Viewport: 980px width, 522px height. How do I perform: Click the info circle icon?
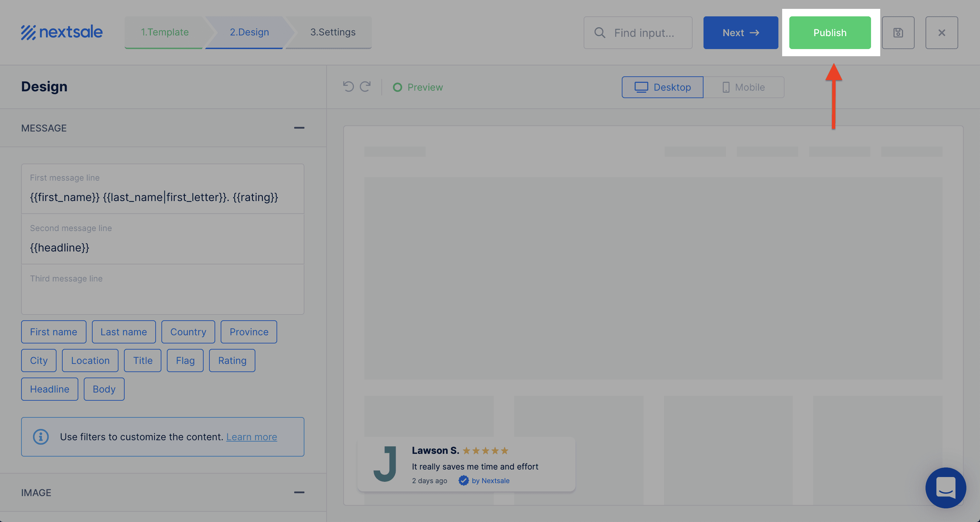tap(41, 437)
